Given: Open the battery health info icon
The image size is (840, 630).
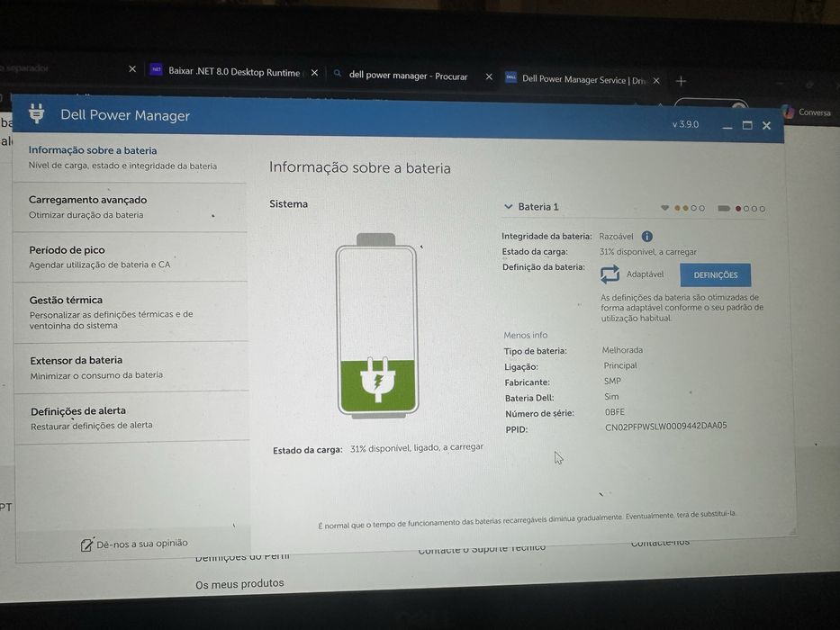Looking at the screenshot, I should point(647,236).
